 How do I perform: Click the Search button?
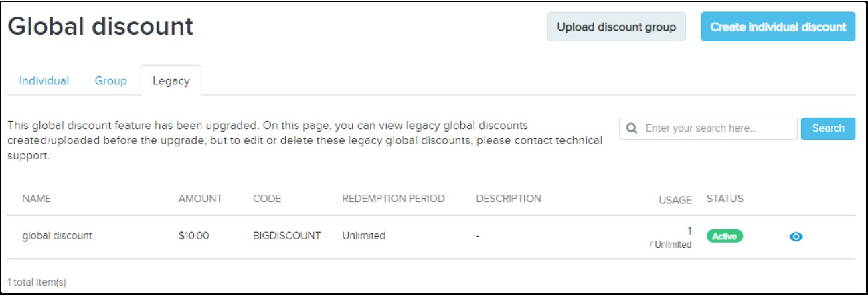(x=828, y=128)
